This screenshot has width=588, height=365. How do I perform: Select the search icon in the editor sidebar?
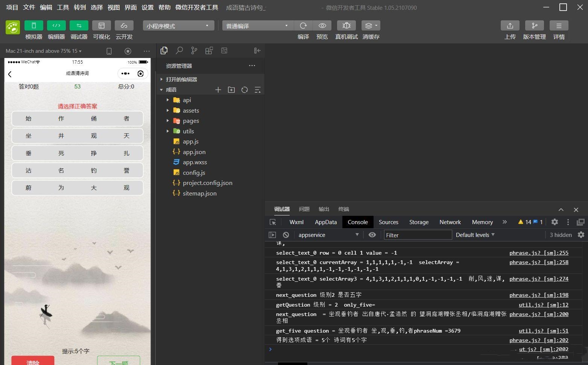tap(179, 50)
